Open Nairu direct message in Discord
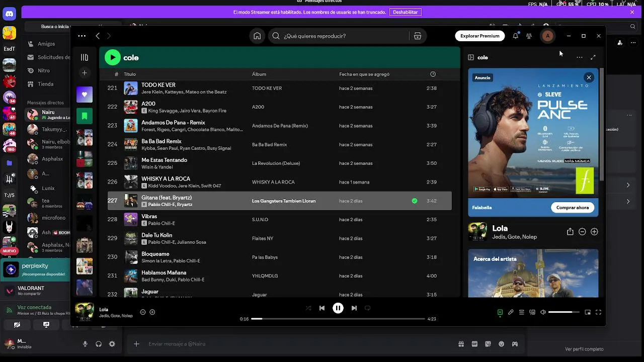Image resolution: width=644 pixels, height=362 pixels. tap(48, 115)
